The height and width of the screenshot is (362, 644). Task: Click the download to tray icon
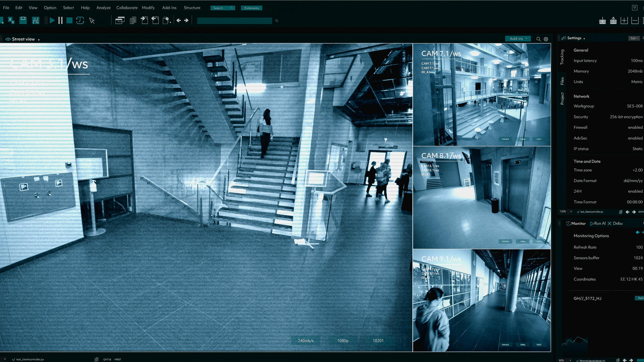pyautogui.click(x=602, y=21)
